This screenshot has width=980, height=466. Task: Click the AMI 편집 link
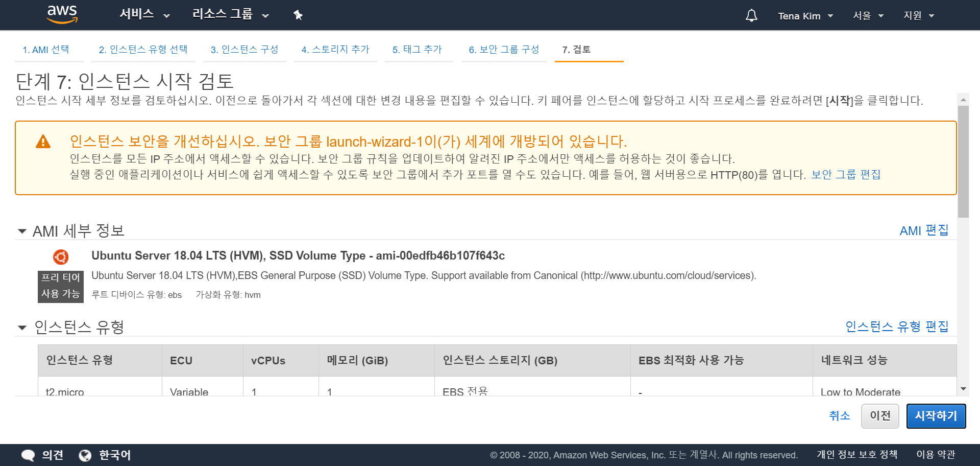coord(924,230)
